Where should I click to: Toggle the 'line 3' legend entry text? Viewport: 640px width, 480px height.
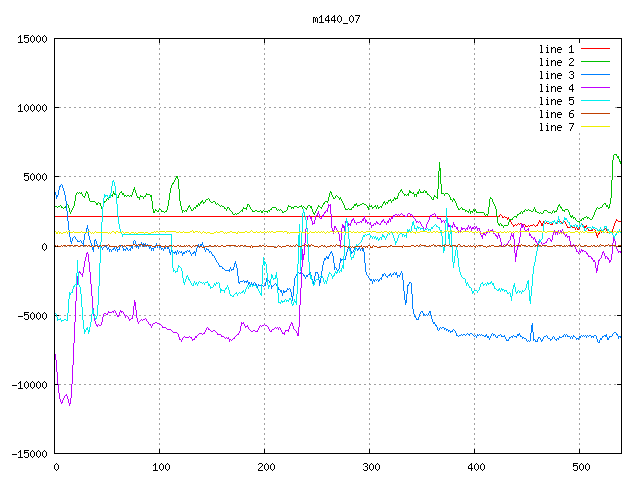(x=557, y=75)
